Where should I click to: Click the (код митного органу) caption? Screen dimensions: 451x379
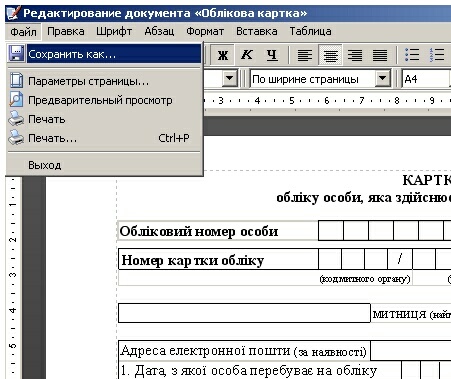[x=365, y=278]
